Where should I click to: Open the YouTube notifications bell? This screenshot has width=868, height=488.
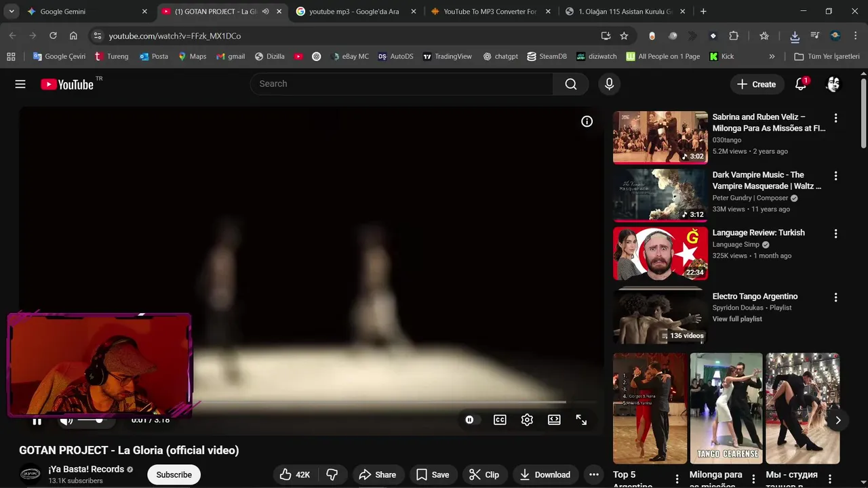[x=801, y=84]
